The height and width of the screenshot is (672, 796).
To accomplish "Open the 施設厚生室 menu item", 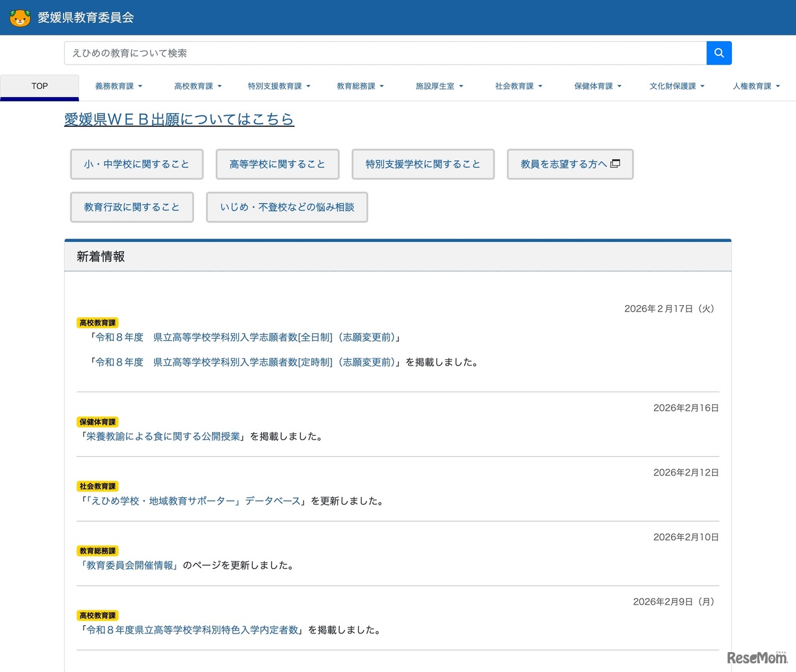I will click(439, 86).
